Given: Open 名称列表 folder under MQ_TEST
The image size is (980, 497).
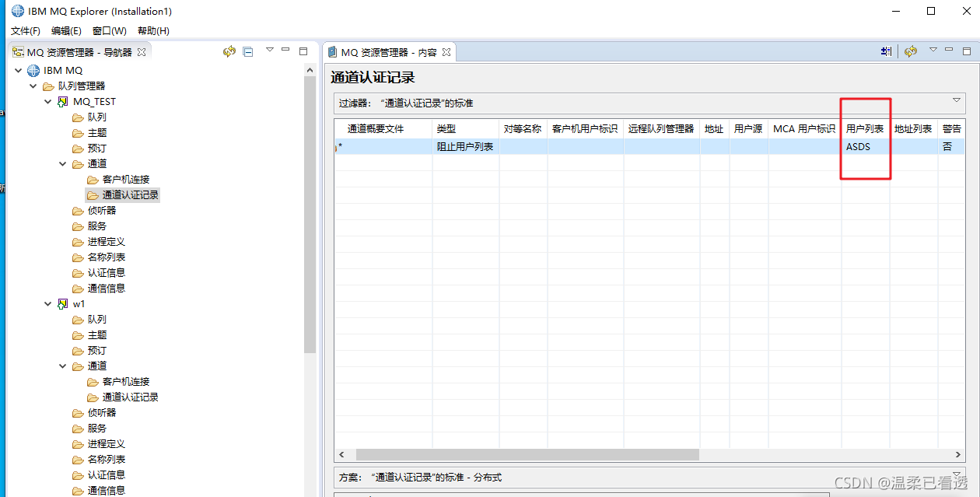Looking at the screenshot, I should click(x=107, y=257).
